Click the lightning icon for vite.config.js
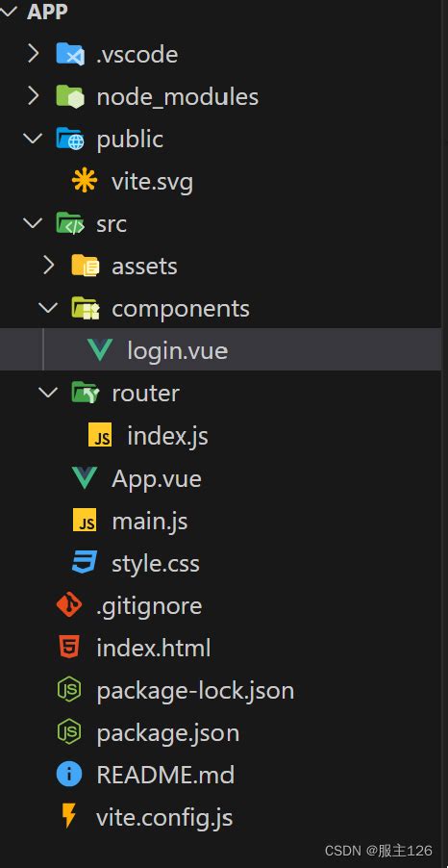448x868 pixels. [69, 817]
